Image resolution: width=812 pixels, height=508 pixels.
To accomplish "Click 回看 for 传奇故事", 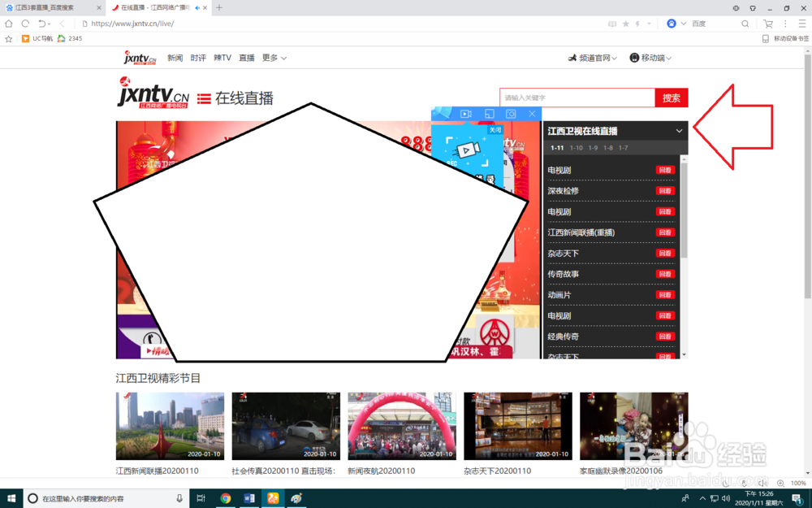I will 665,274.
